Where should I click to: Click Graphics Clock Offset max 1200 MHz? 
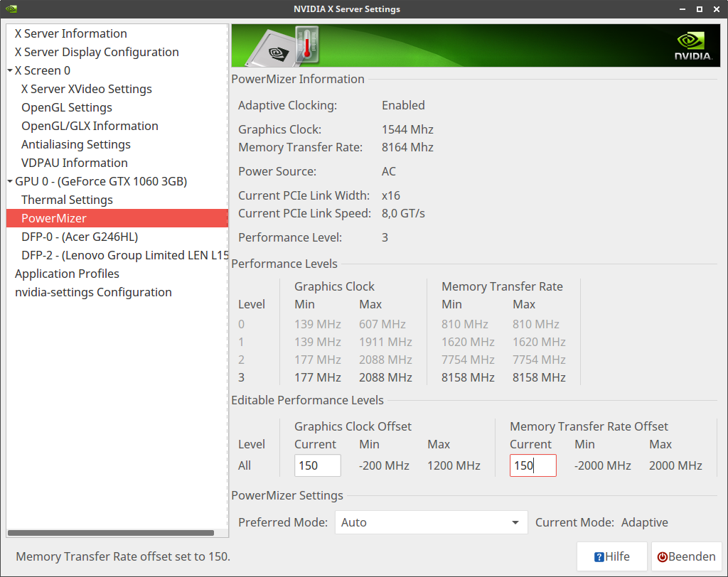454,465
